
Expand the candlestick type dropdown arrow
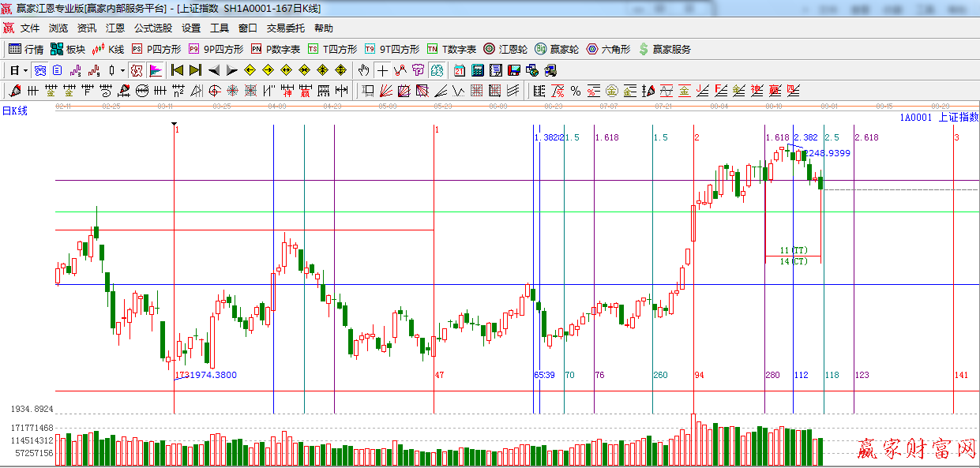pos(122,70)
